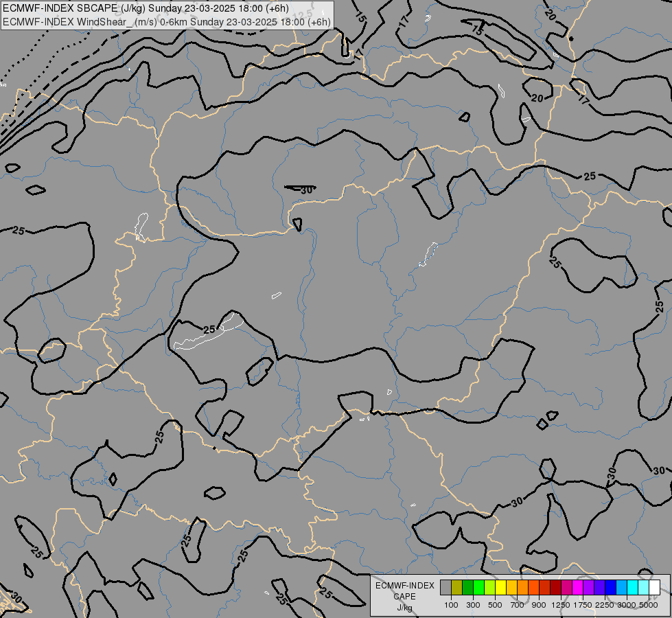
Task: Click the dark red legend swatch
Action: (x=555, y=588)
